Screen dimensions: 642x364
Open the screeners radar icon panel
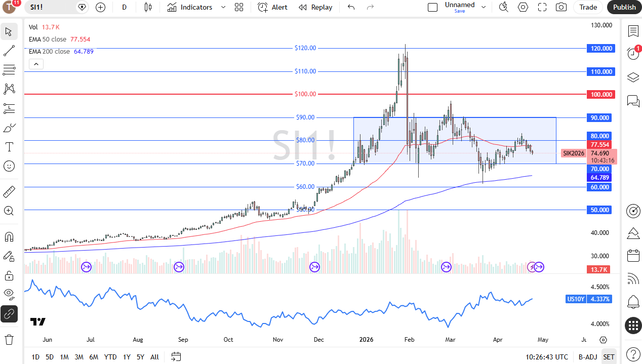[633, 211]
